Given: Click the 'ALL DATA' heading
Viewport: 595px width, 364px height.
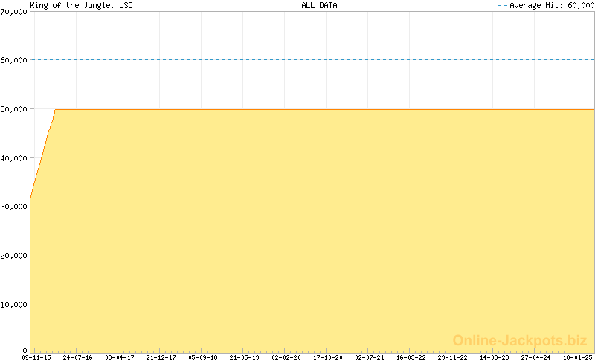Looking at the screenshot, I should tap(319, 5).
